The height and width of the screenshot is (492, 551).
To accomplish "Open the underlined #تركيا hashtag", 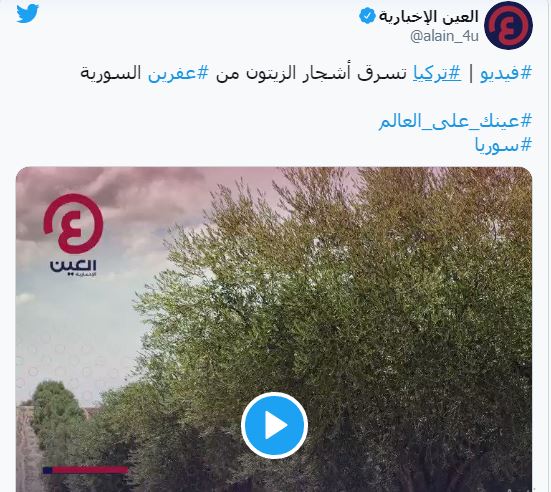I will [436, 73].
